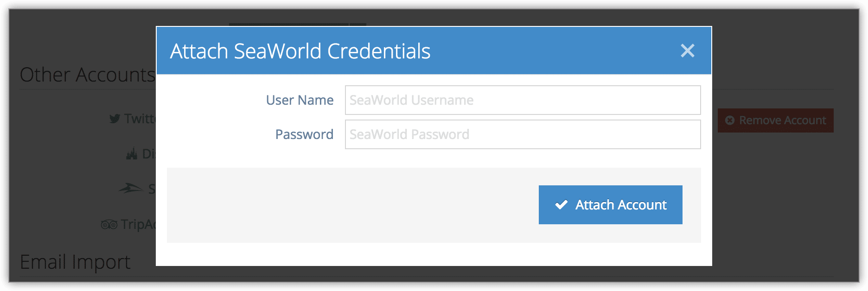Click the Attach Account button
The width and height of the screenshot is (868, 291).
610,205
